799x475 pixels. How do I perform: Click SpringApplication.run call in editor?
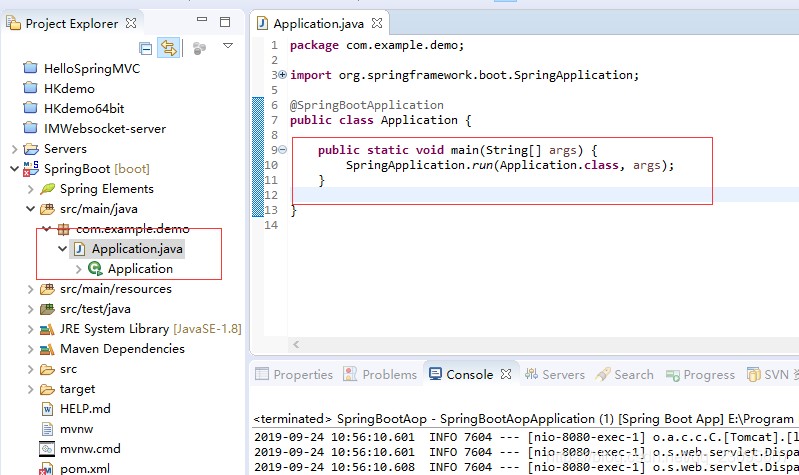(x=510, y=165)
